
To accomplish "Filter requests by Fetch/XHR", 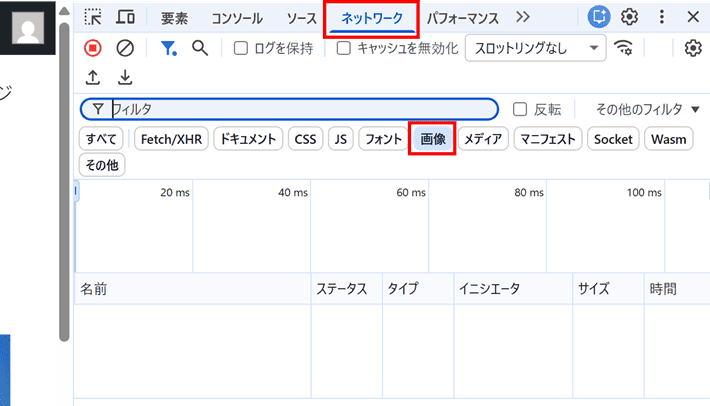I will pyautogui.click(x=171, y=139).
